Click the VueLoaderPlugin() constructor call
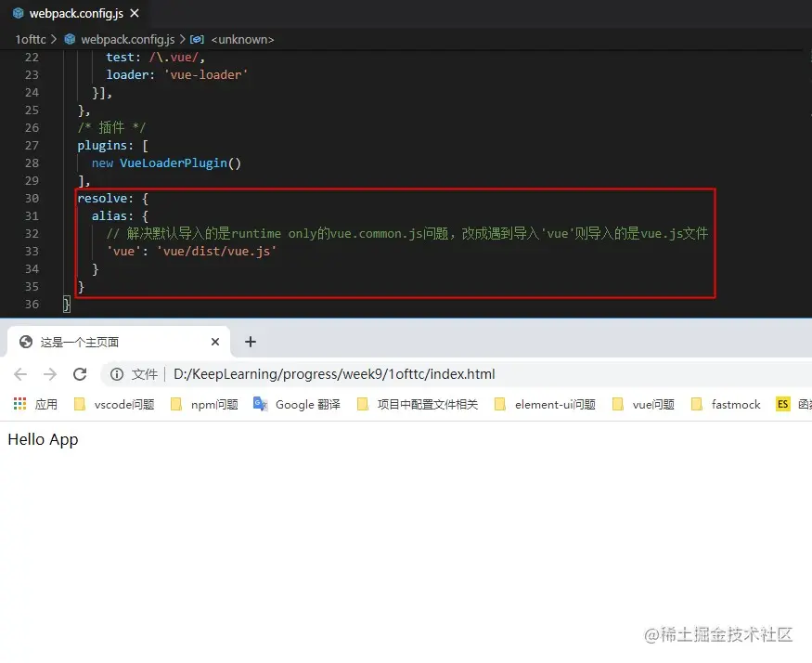This screenshot has height=663, width=812. point(180,163)
